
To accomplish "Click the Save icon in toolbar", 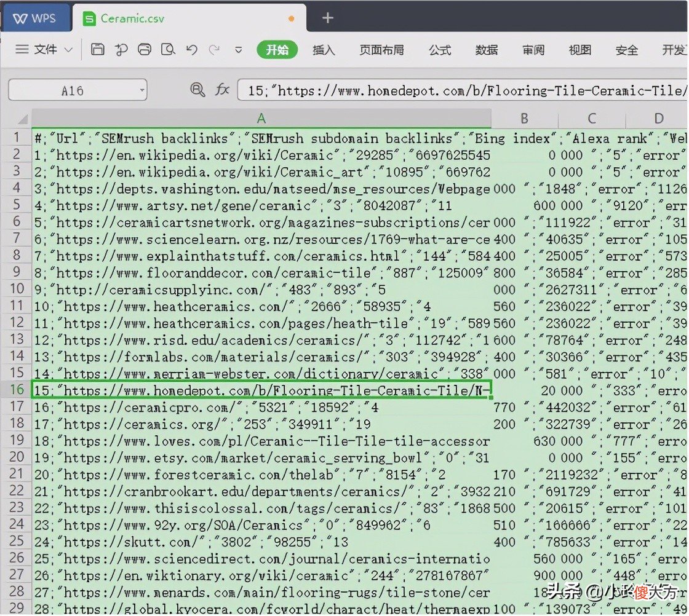I will click(98, 49).
